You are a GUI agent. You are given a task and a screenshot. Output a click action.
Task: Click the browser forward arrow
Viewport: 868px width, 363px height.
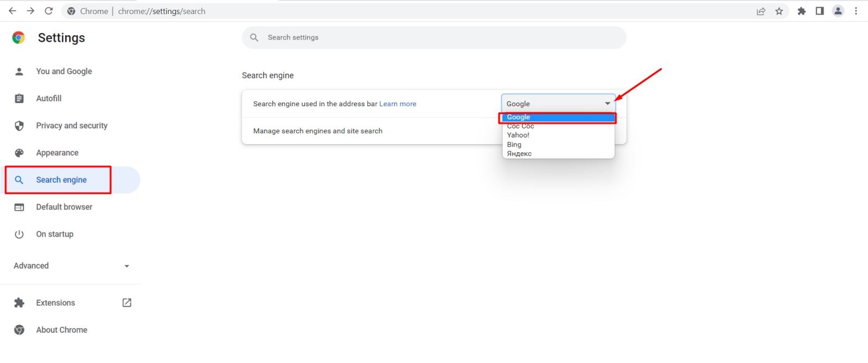30,11
